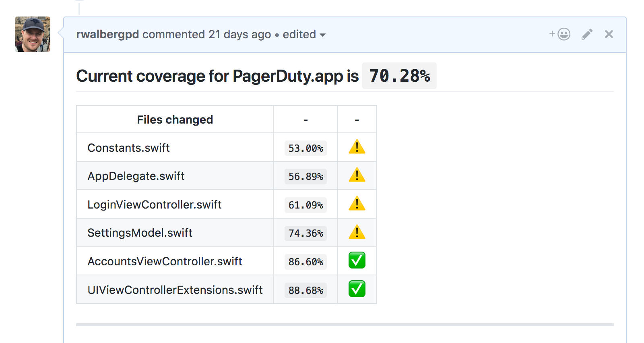The height and width of the screenshot is (343, 644).
Task: Select the AppDelegate.swift file name
Action: (x=136, y=176)
